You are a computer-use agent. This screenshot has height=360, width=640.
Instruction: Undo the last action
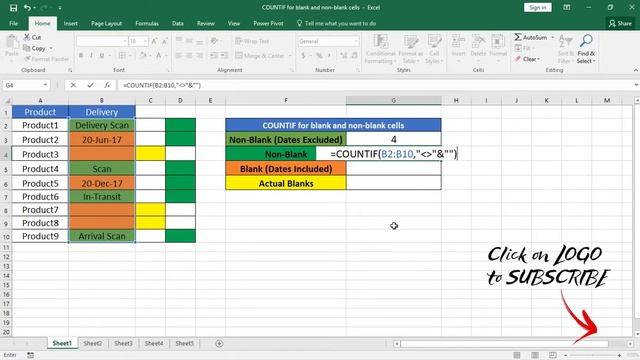click(x=27, y=8)
